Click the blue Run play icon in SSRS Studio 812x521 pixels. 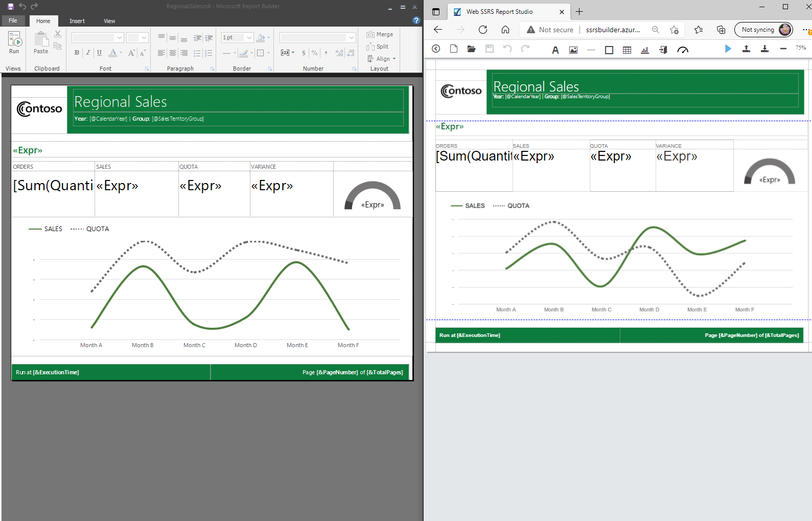tap(728, 49)
